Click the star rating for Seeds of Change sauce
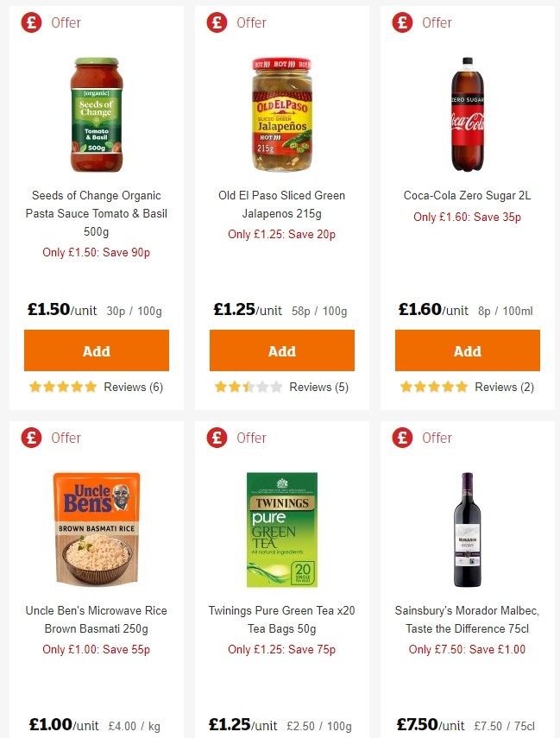This screenshot has width=560, height=738. tap(62, 387)
